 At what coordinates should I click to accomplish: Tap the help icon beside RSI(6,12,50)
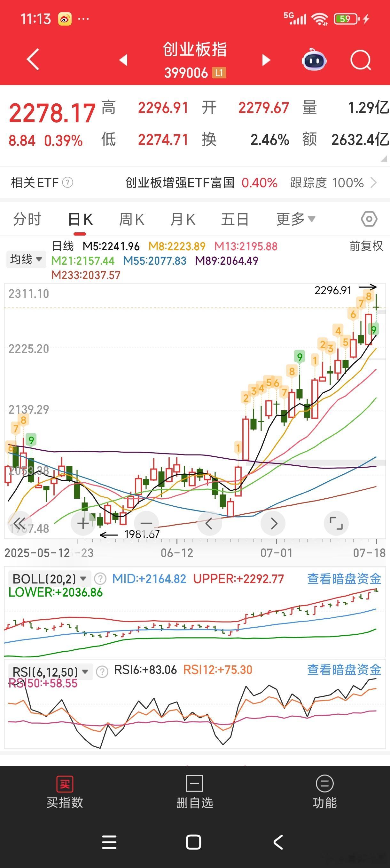coord(102,672)
